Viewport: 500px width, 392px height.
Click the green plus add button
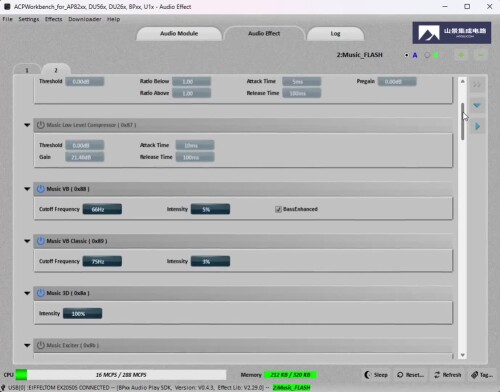coord(461,55)
